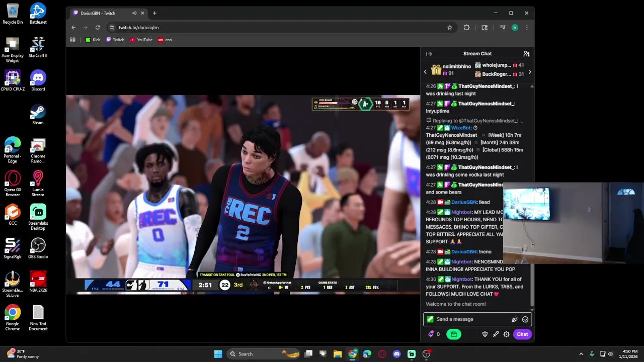Open the celebration party popper picker

coord(514,319)
